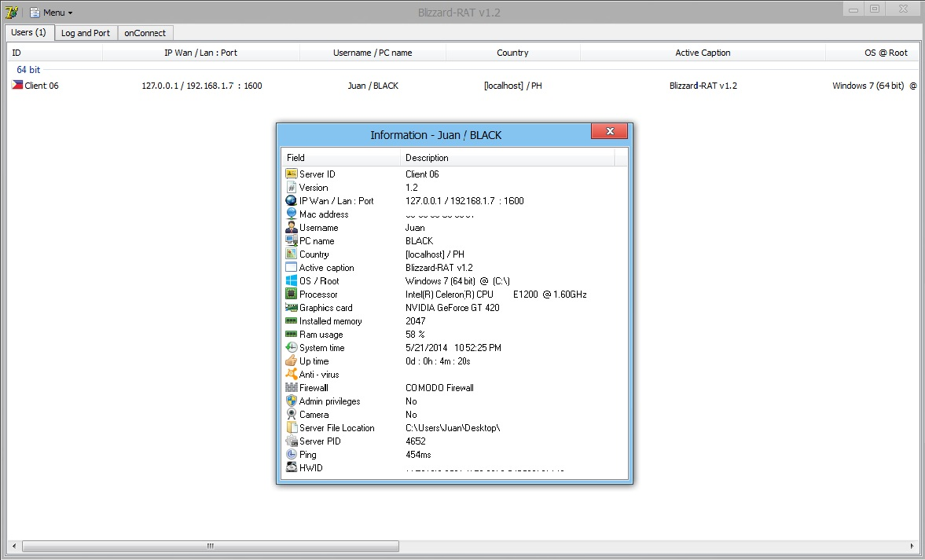Click the Windows logo icon beside OS / Root

click(292, 281)
